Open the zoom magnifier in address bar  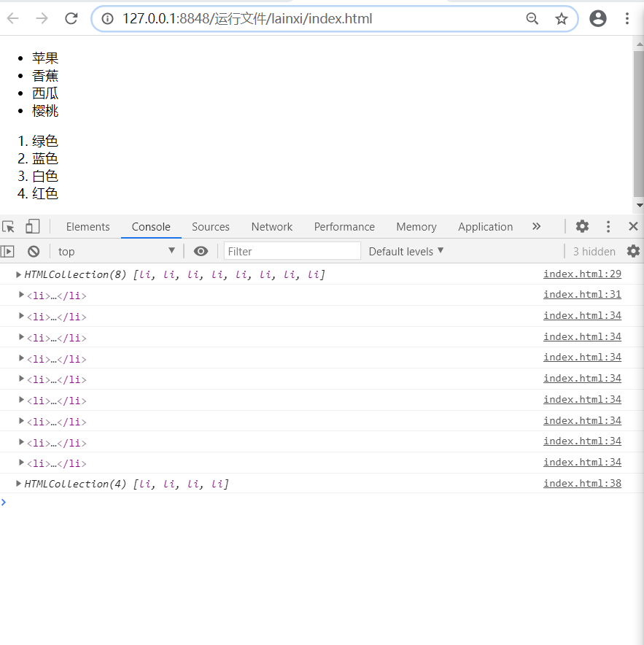532,18
